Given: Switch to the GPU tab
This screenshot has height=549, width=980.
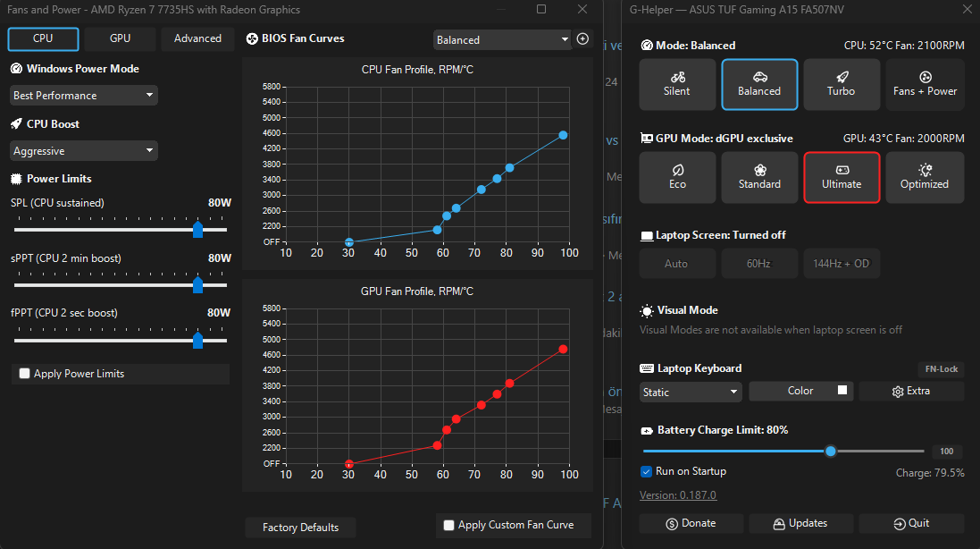Looking at the screenshot, I should coord(120,38).
